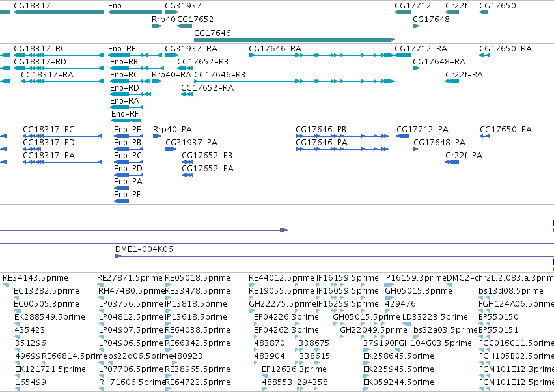
Task: Click transcript CG18317-RA
Action: (x=48, y=75)
